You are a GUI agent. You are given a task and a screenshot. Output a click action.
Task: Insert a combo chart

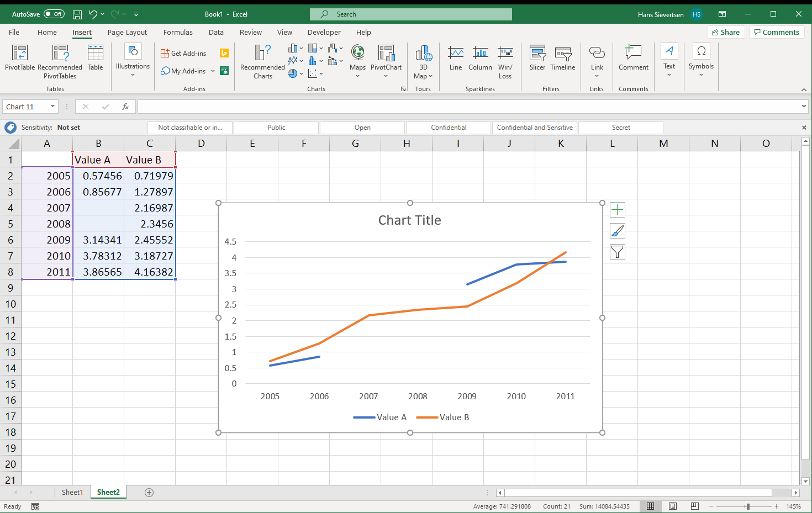point(335,61)
